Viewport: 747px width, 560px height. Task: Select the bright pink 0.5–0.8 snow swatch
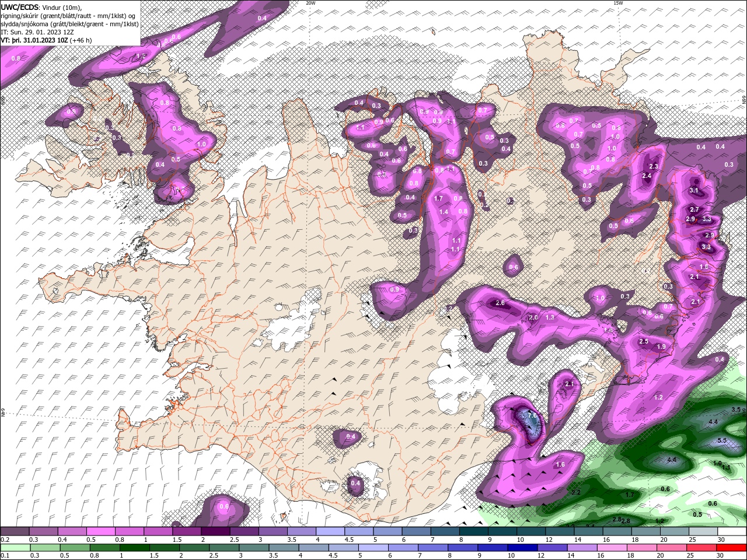[x=101, y=531]
